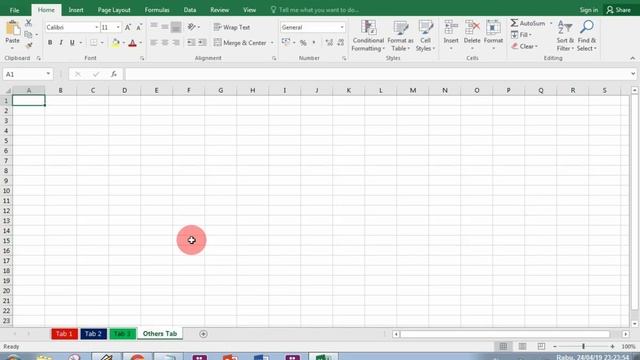Apply Percent Style format
Viewport: 640px width, 360px height.
click(x=303, y=42)
